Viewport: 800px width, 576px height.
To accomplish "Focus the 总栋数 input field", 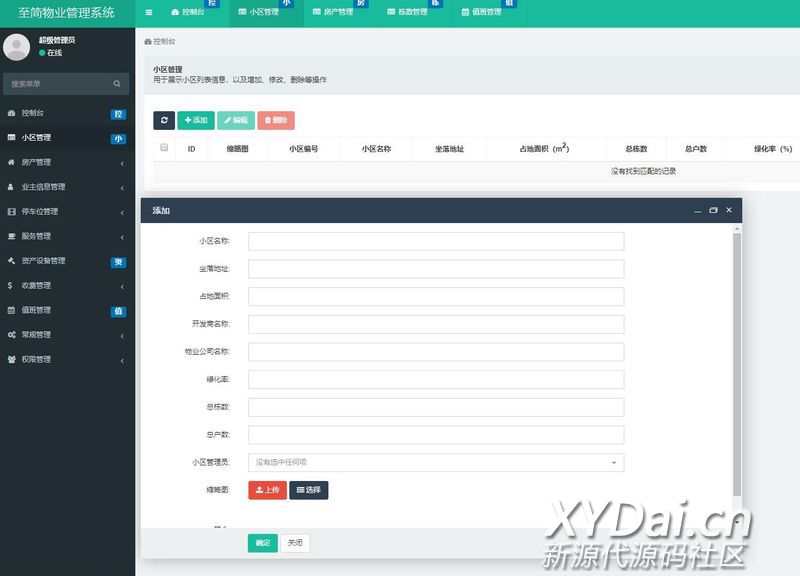I will click(x=436, y=407).
